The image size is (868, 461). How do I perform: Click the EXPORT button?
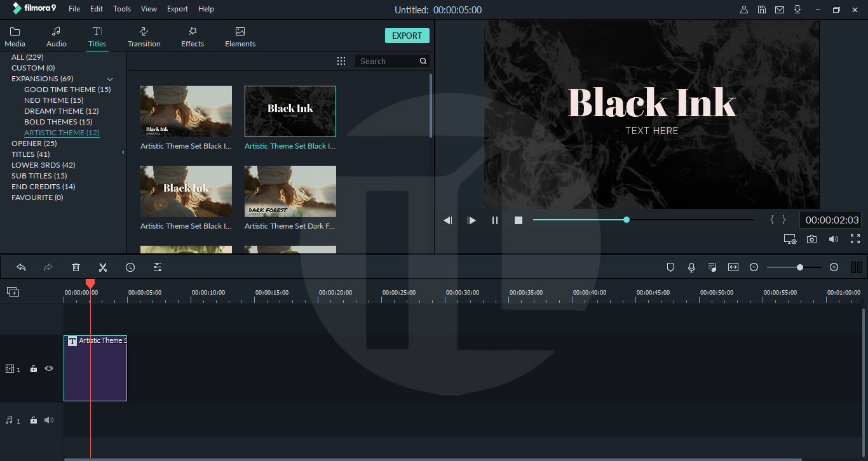(407, 35)
